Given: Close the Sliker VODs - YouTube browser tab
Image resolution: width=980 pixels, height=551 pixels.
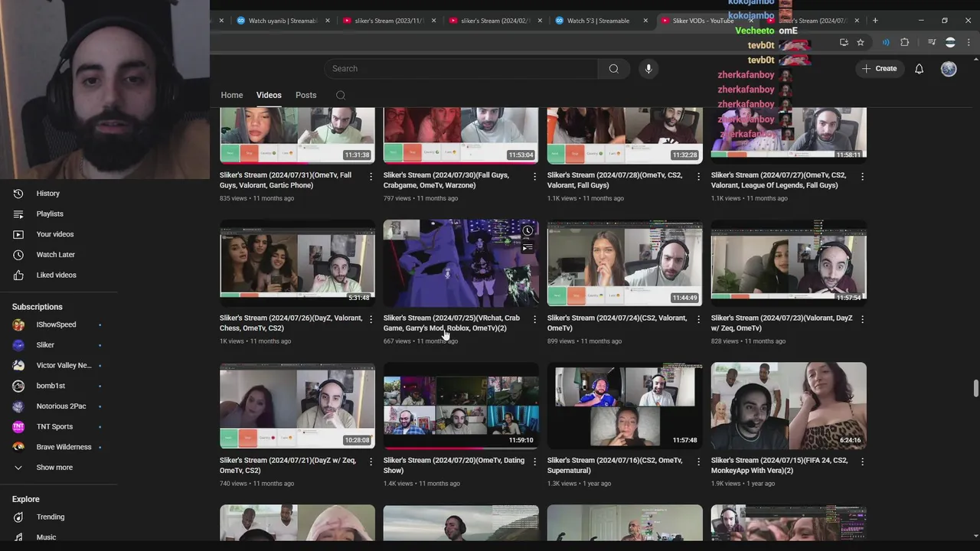Looking at the screenshot, I should (750, 21).
